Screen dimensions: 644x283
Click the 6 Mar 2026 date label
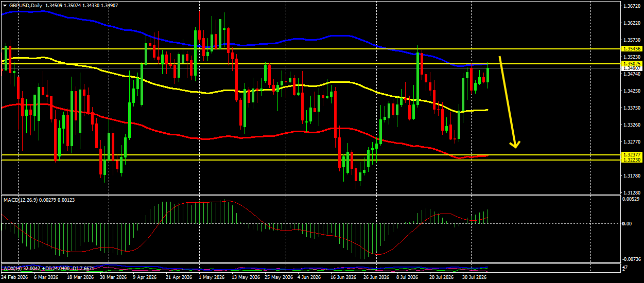pyautogui.click(x=46, y=277)
